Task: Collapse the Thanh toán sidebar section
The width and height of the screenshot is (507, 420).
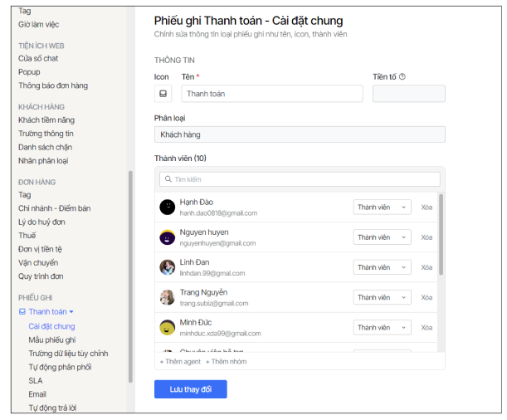Action: [x=71, y=312]
